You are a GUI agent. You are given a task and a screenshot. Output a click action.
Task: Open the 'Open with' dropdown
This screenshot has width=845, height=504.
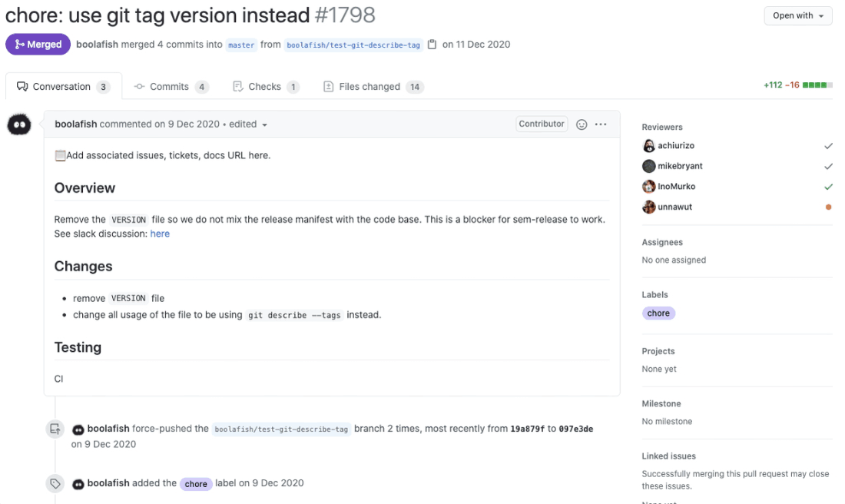(797, 15)
